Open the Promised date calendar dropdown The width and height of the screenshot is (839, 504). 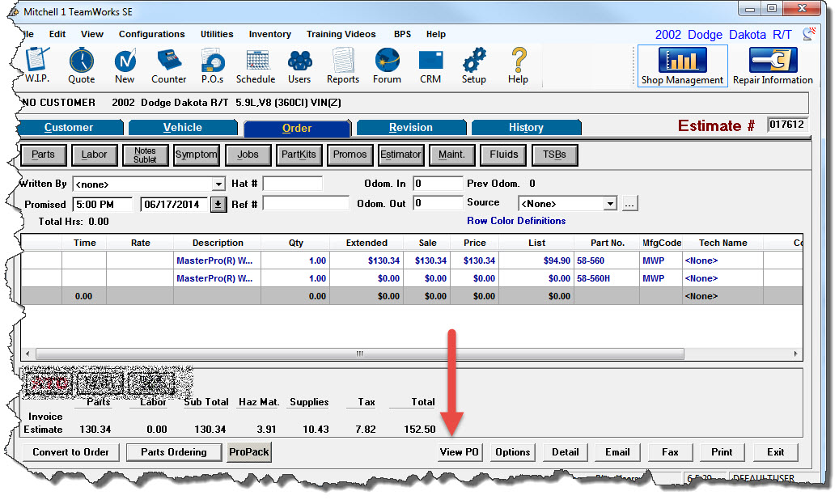coord(218,205)
